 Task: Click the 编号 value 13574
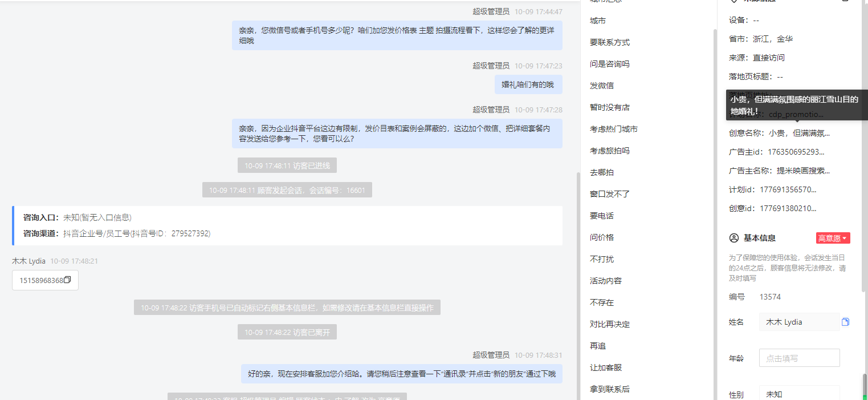[x=770, y=297]
